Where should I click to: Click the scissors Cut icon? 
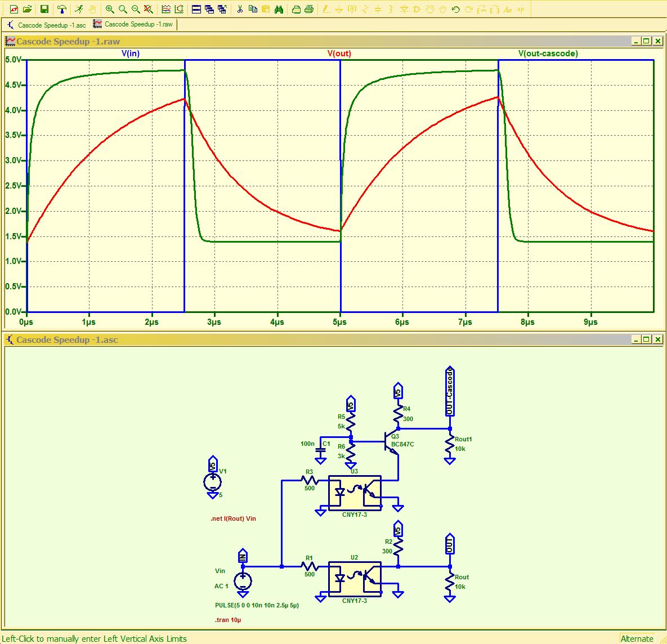(239, 9)
